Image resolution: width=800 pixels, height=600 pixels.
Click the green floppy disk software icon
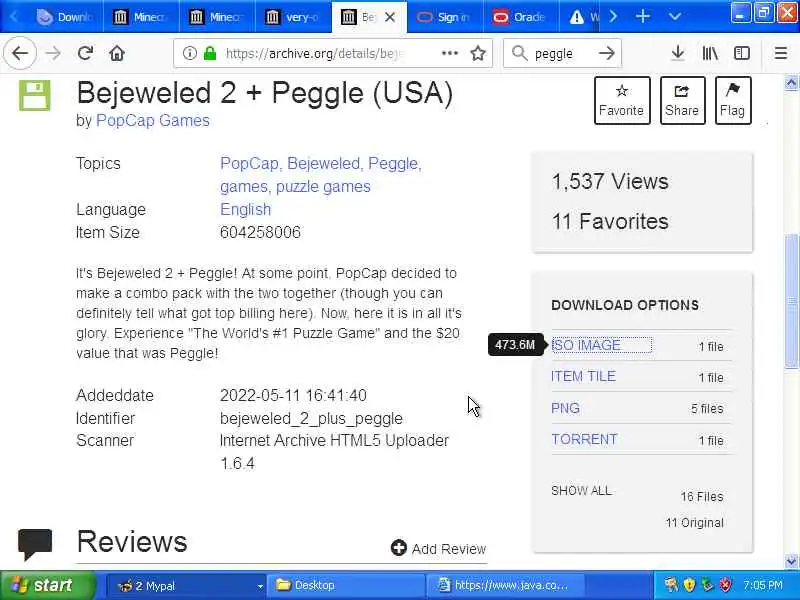[x=35, y=95]
